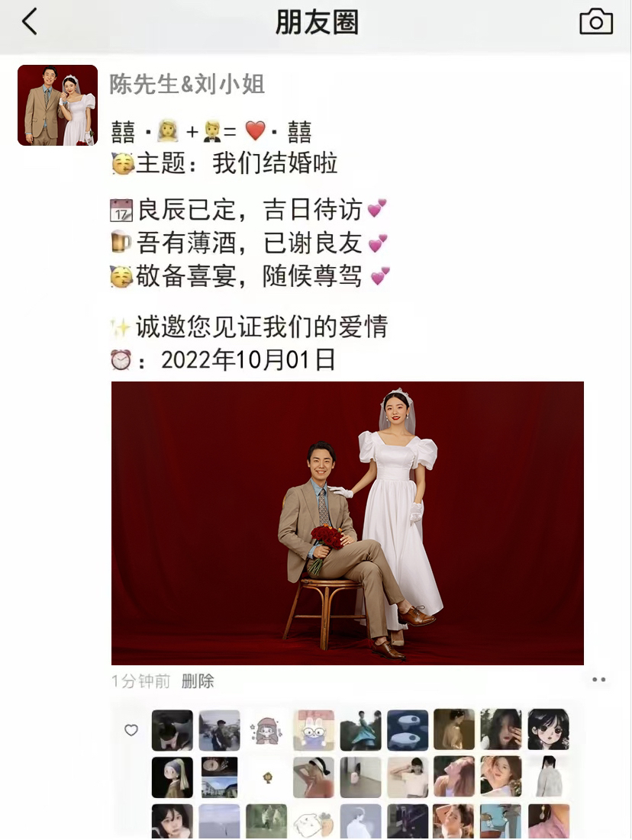Open profile 陈先生&刘小姐
The image size is (632, 840).
[x=187, y=84]
